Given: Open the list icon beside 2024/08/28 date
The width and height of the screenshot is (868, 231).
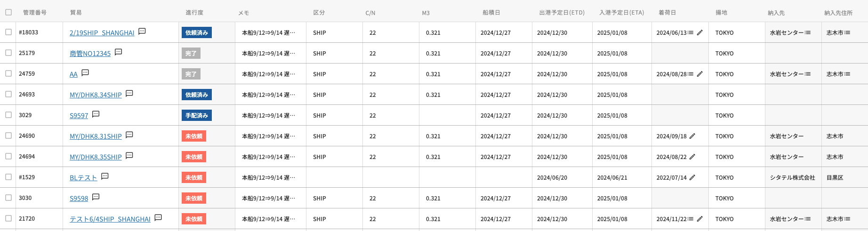Looking at the screenshot, I should 691,74.
